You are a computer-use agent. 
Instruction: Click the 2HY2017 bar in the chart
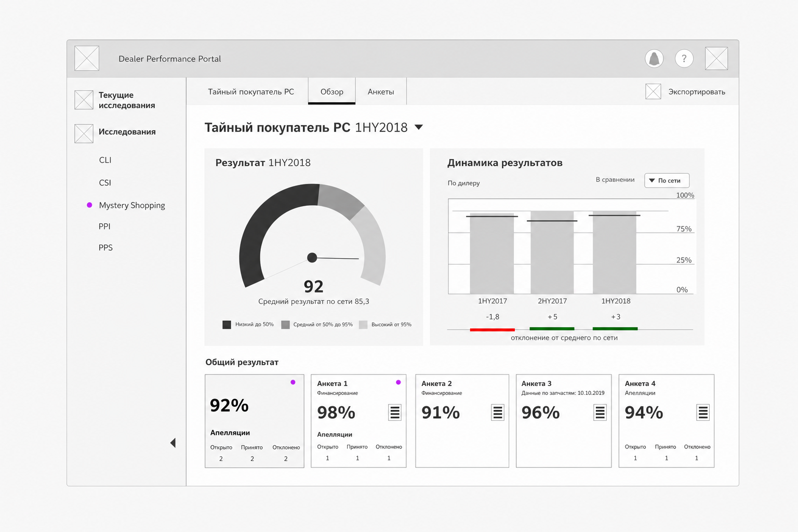(552, 252)
